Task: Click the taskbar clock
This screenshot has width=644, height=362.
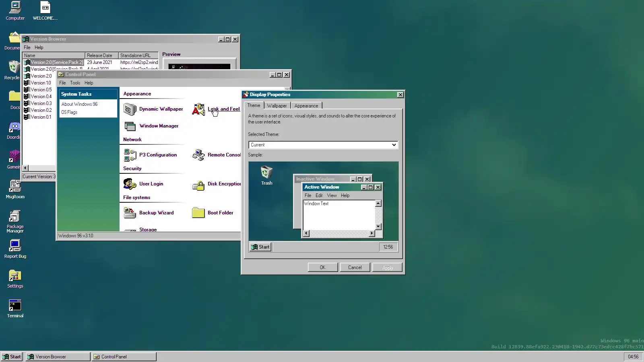Action: click(x=633, y=357)
